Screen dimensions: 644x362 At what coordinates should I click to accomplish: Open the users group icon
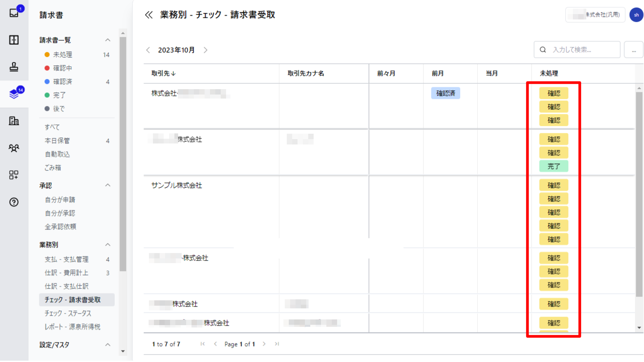14,148
